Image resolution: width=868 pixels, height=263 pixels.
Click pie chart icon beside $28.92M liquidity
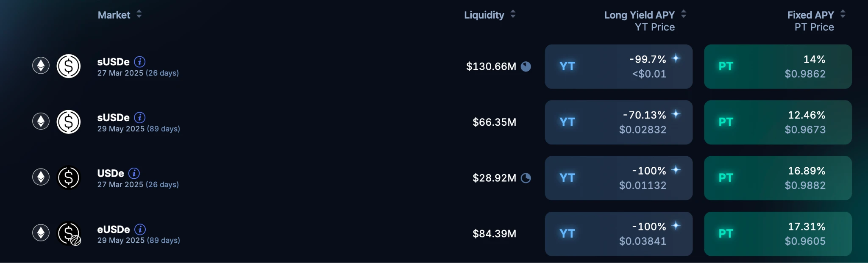526,178
